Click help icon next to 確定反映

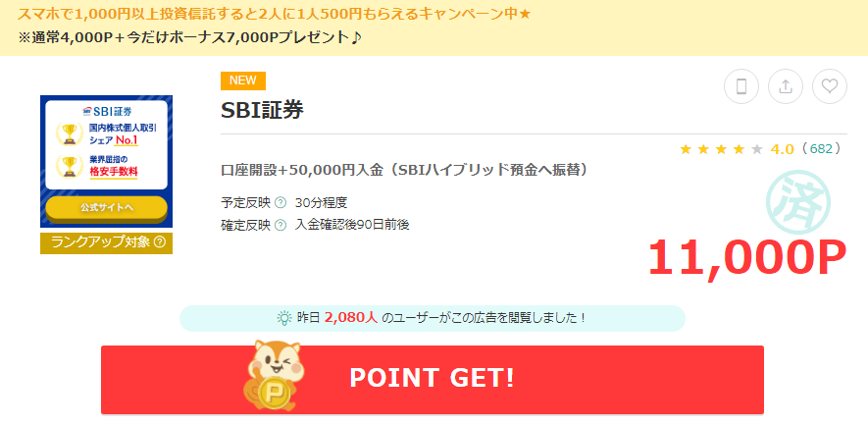coord(281,225)
